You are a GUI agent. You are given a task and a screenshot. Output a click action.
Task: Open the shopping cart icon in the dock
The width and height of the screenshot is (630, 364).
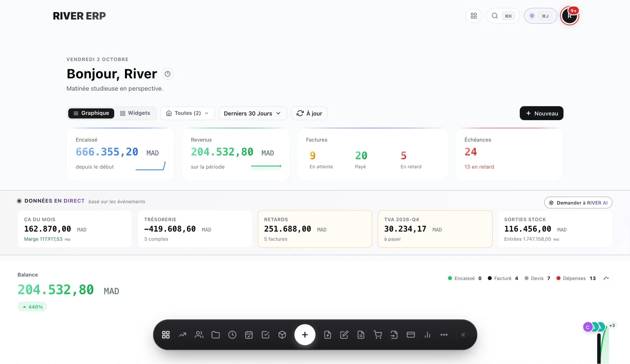[x=378, y=335]
